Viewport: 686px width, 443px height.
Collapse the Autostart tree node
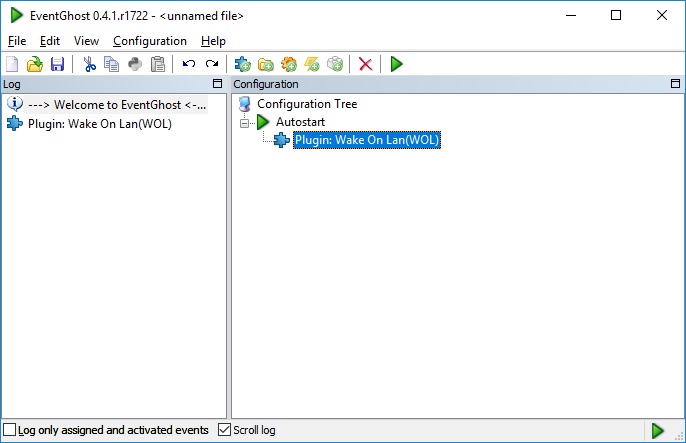click(x=245, y=123)
